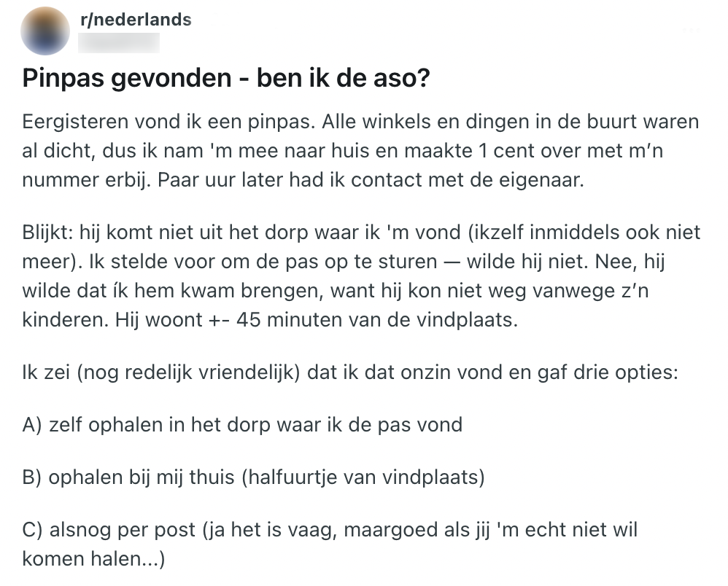Click line starting "Ik zei (nog redelijk vriendelijk)"
This screenshot has width=728, height=586.
[x=350, y=374]
